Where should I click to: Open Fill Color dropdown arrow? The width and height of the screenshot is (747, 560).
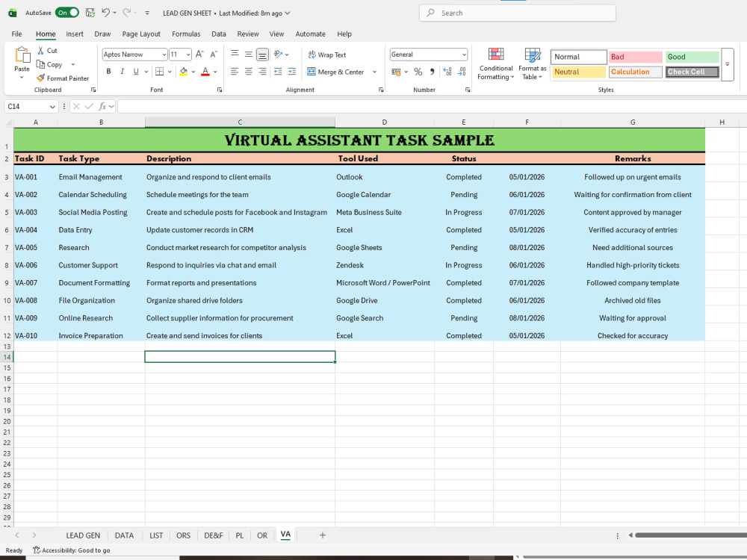coord(193,72)
